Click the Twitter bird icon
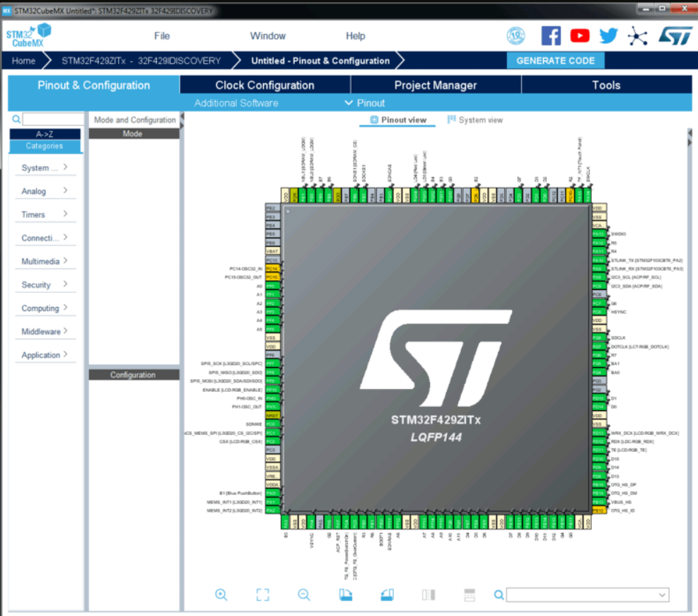698x616 pixels. [608, 35]
